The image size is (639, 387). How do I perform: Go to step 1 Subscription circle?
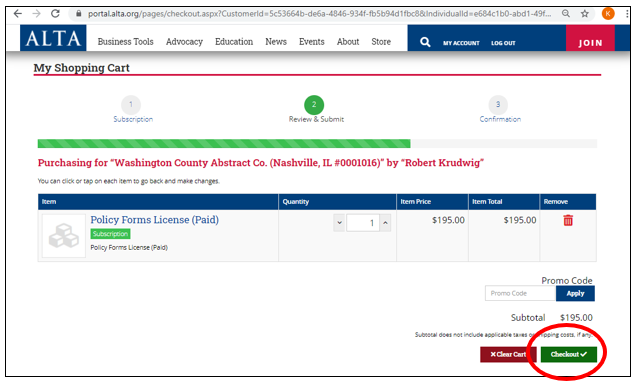(x=131, y=105)
